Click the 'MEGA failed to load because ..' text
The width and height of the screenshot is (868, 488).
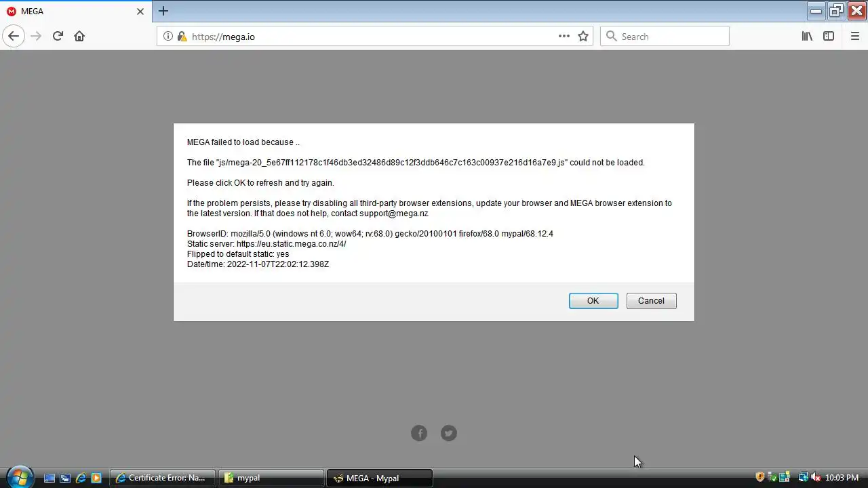[x=243, y=142]
